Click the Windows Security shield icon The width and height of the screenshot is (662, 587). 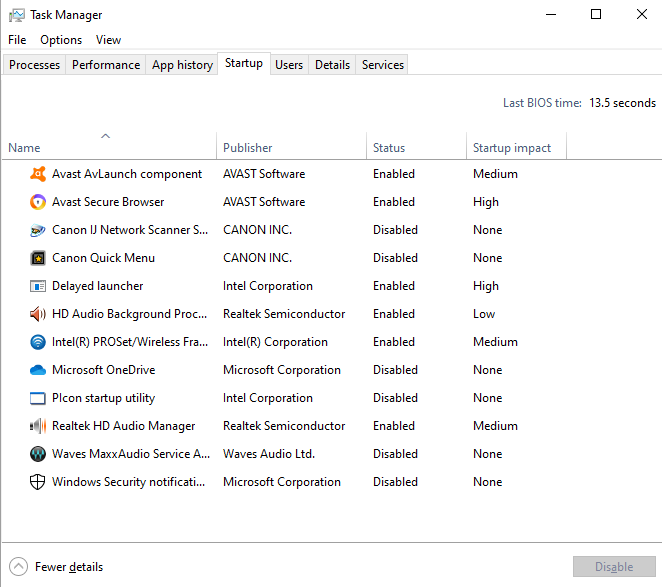(x=38, y=482)
